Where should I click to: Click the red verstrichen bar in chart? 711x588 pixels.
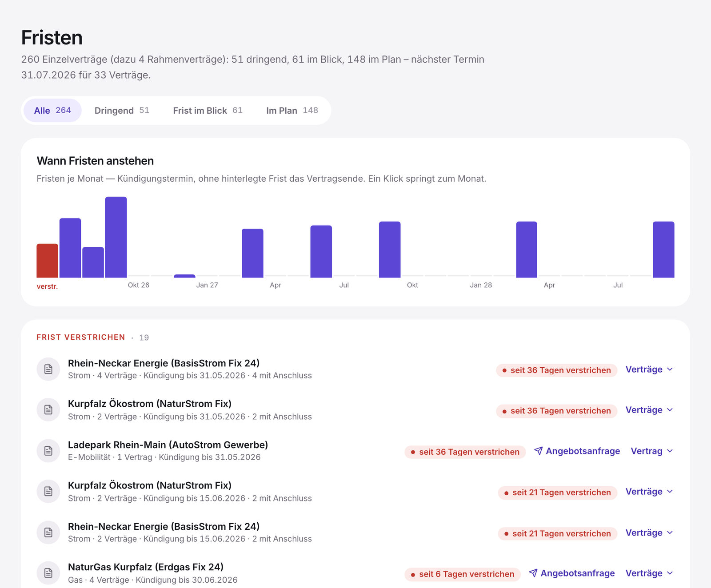(47, 261)
